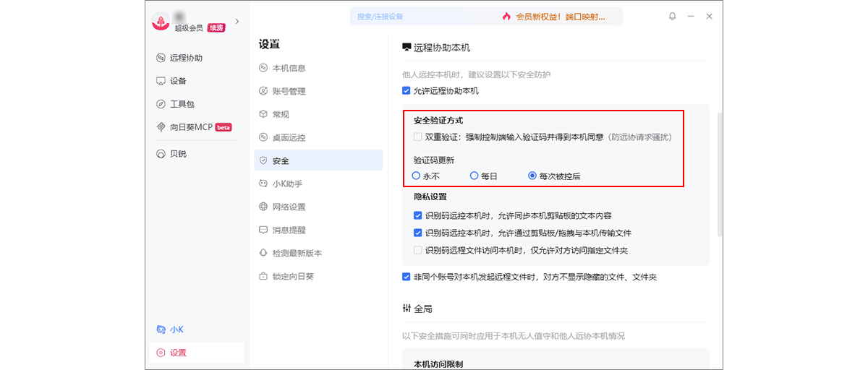
Task: Select 常规 settings tab
Action: (318, 114)
